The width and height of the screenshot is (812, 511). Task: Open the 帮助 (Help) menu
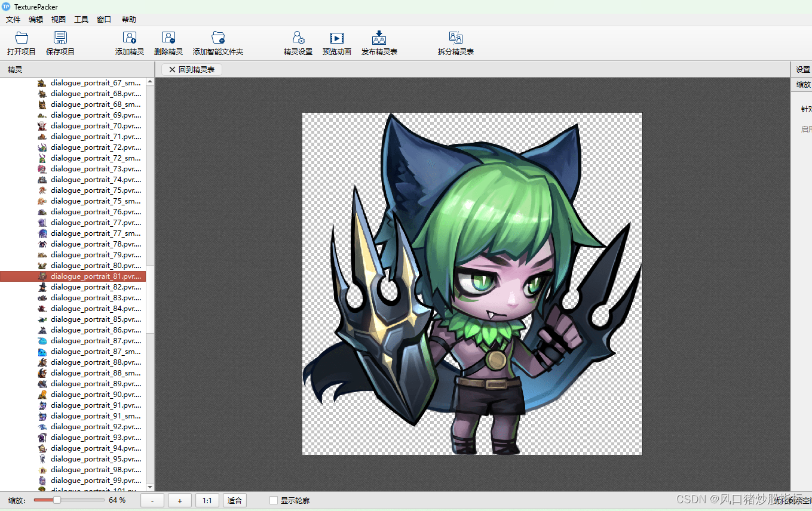pos(129,20)
